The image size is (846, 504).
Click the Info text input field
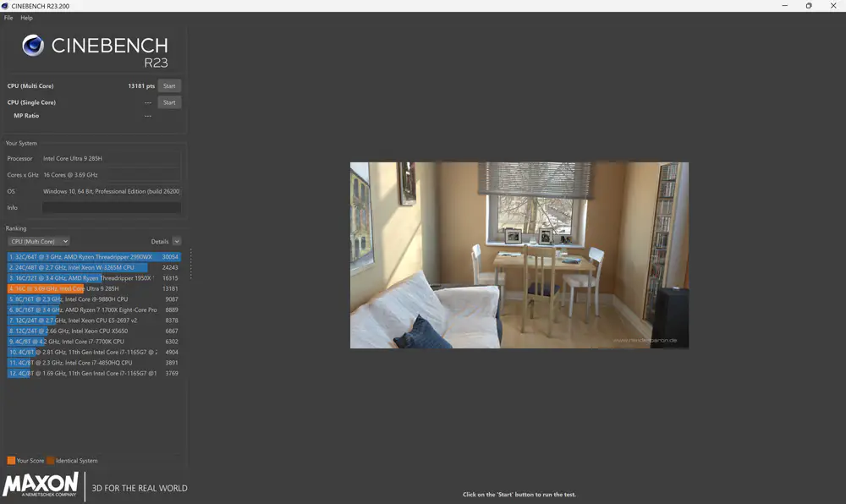coord(111,207)
